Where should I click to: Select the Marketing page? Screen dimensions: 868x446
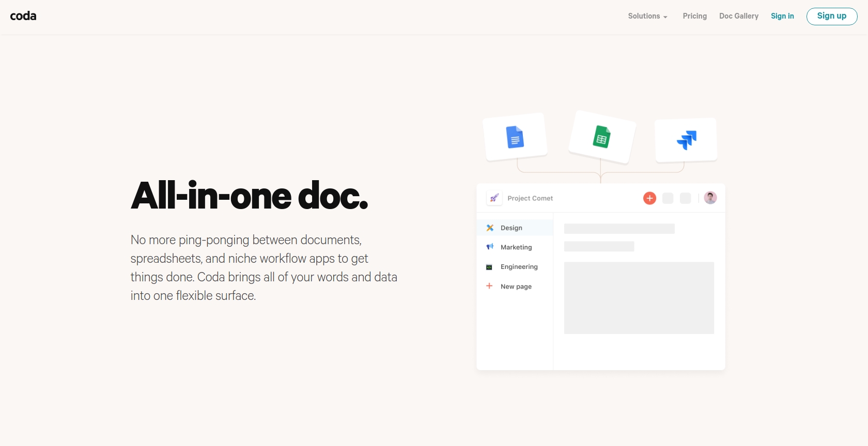click(515, 247)
